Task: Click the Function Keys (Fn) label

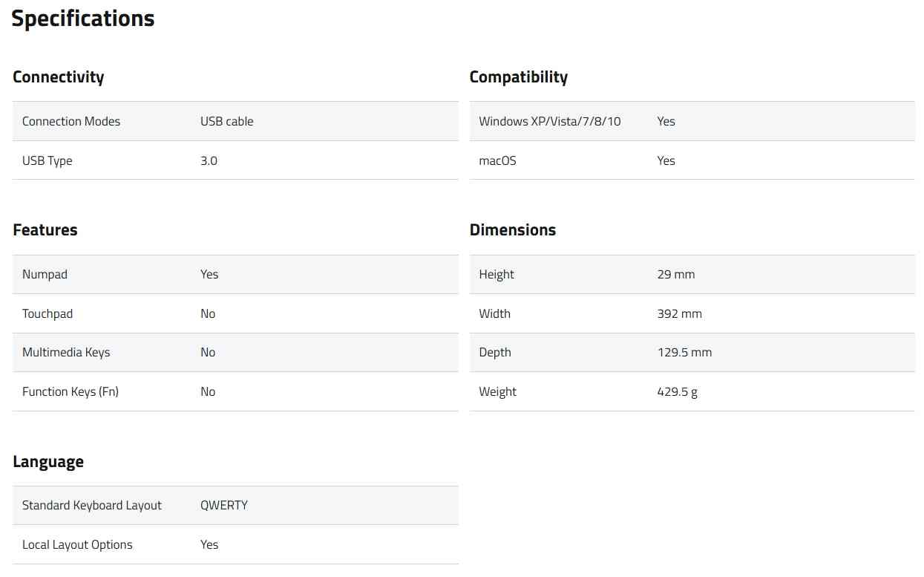Action: coord(71,391)
